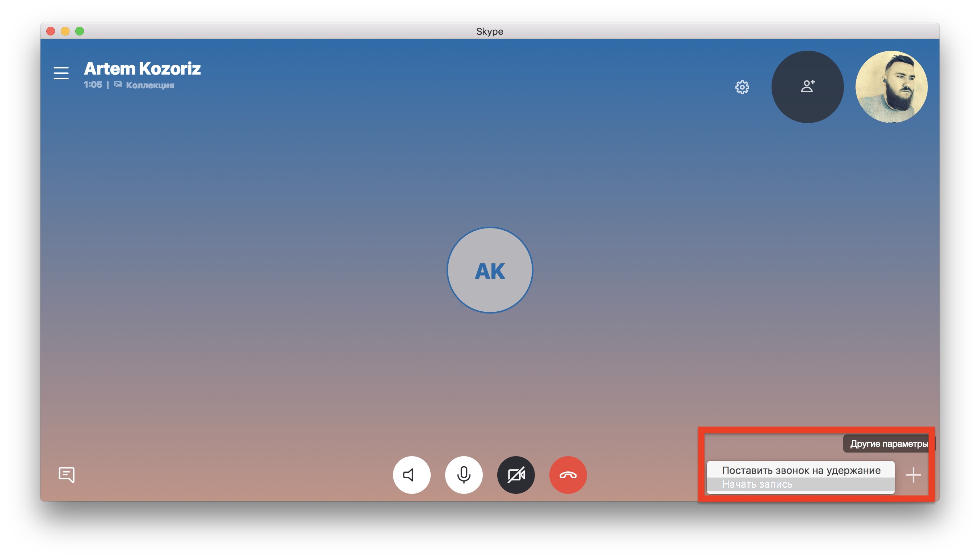Select 'Начать запись' menu item
The height and width of the screenshot is (559, 980).
pyautogui.click(x=757, y=484)
